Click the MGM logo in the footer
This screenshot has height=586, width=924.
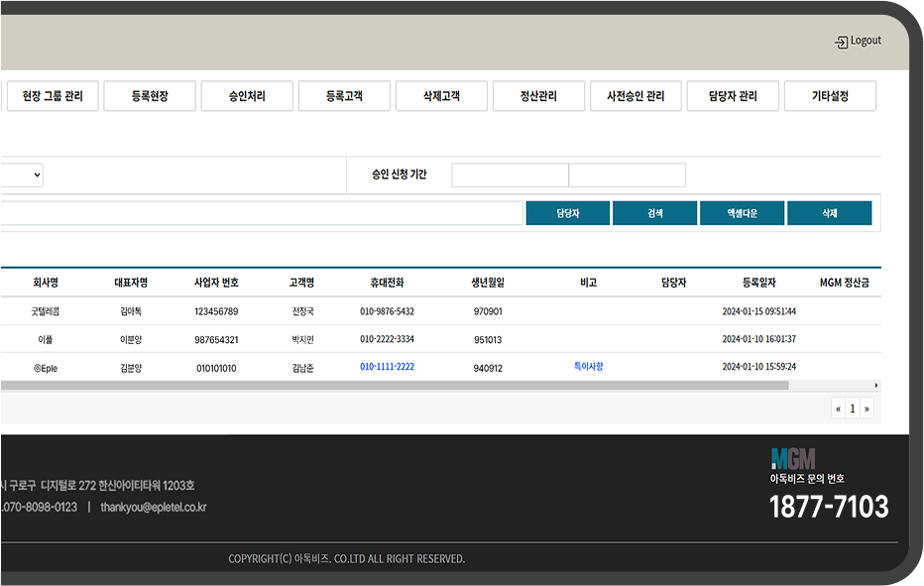[793, 458]
